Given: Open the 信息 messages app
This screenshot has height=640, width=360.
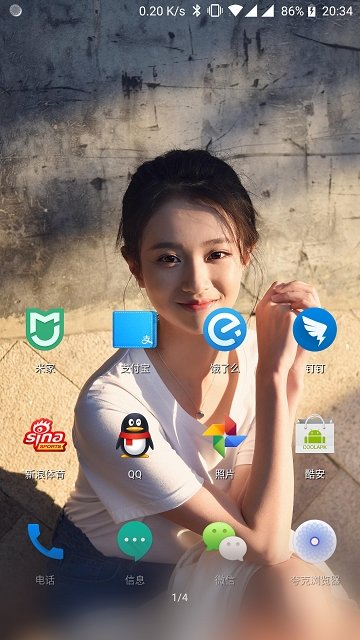Looking at the screenshot, I should (x=135, y=541).
